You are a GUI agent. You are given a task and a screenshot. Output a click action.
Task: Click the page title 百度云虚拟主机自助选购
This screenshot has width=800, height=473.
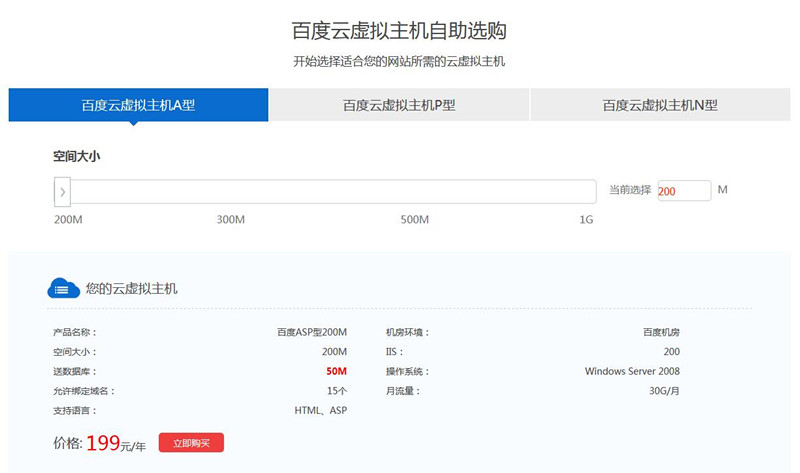coord(399,31)
